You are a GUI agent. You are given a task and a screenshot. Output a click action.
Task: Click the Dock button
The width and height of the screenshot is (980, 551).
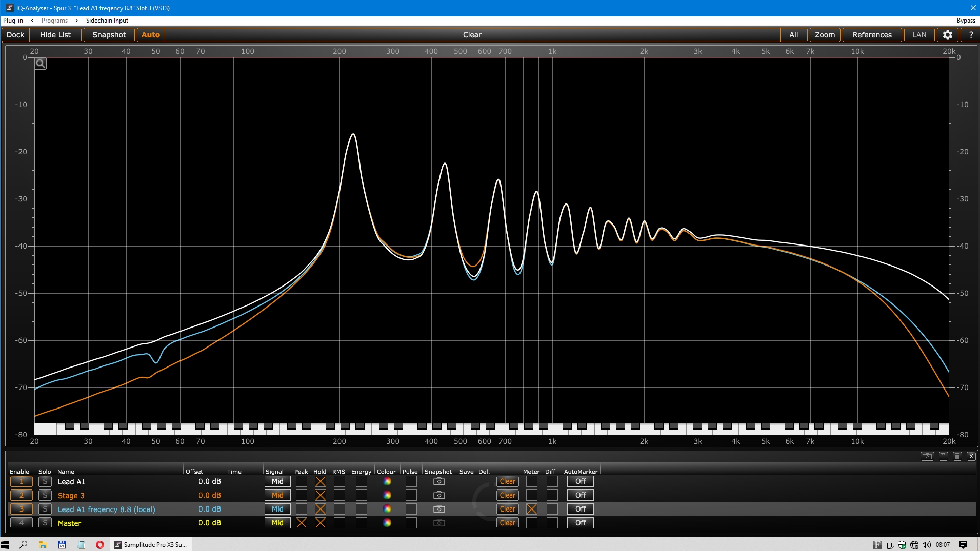coord(15,35)
